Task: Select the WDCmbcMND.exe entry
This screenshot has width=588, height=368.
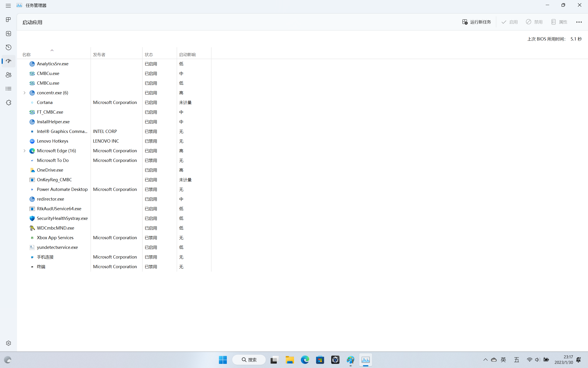Action: [x=114, y=228]
